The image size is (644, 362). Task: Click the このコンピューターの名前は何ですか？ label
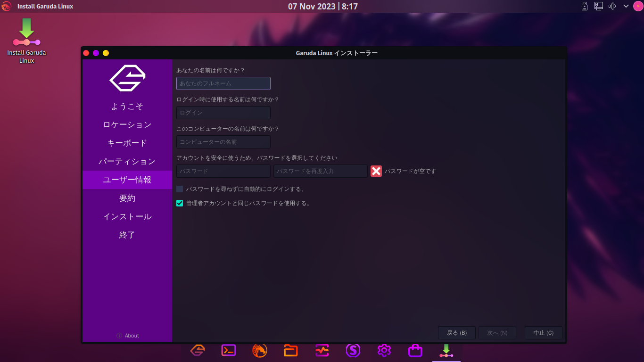click(228, 129)
